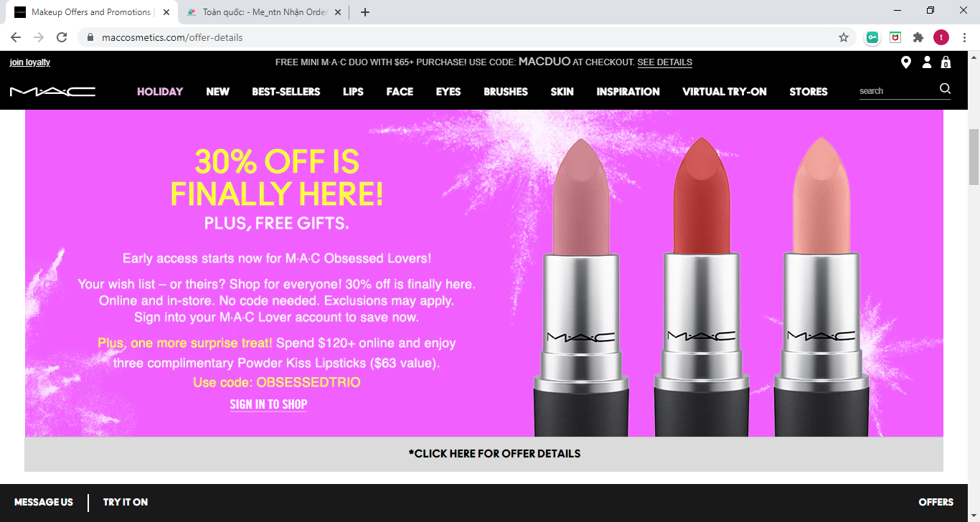Open Chrome's three-dot menu
The height and width of the screenshot is (522, 980).
964,37
